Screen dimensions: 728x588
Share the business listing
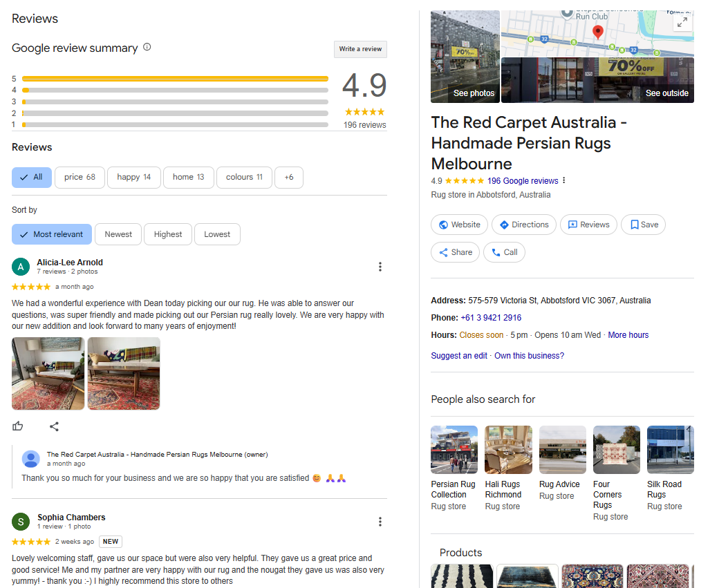click(x=455, y=252)
